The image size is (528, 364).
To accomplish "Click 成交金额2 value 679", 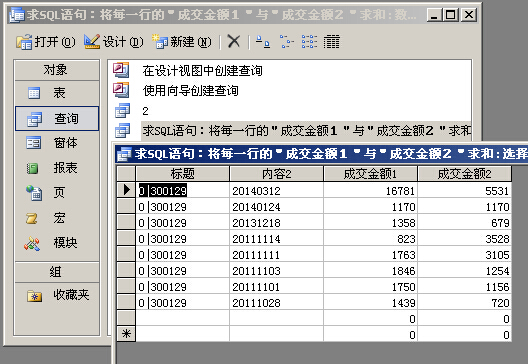I will point(464,223).
